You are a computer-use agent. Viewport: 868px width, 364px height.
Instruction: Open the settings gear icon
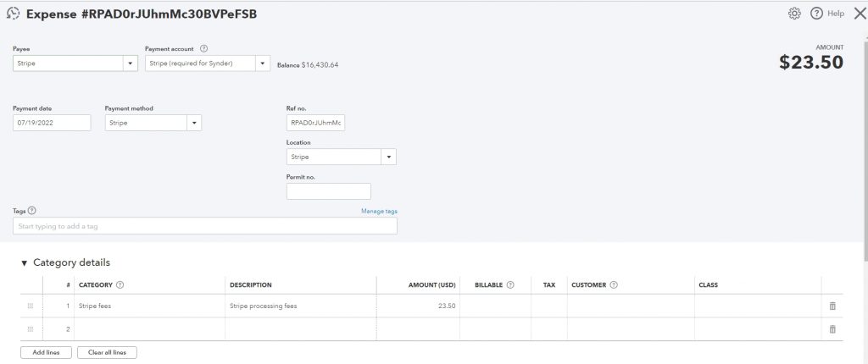click(x=794, y=14)
